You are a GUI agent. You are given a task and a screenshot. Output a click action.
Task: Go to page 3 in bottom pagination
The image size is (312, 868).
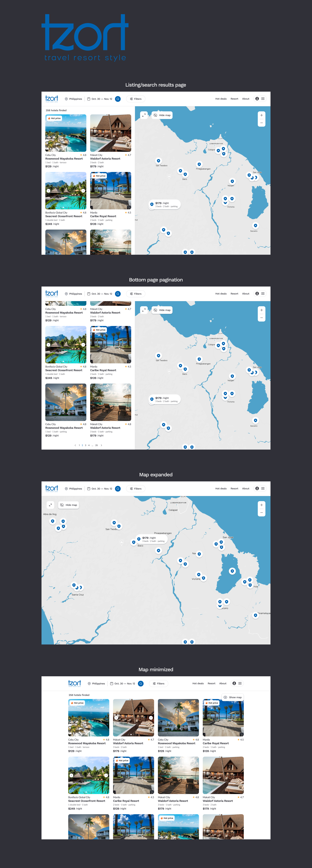pos(86,445)
